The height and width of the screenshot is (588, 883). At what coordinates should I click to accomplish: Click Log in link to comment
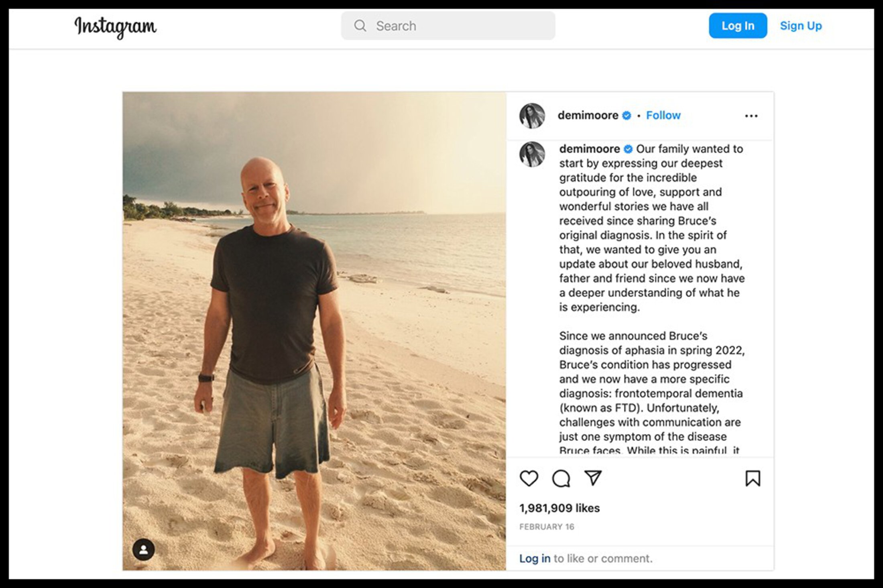coord(535,558)
